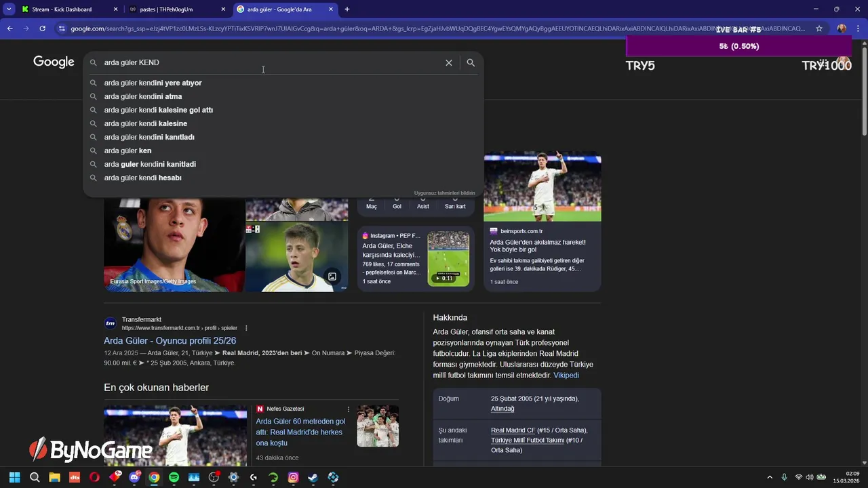The width and height of the screenshot is (868, 488).
Task: Open File Explorer from taskbar
Action: click(54, 477)
